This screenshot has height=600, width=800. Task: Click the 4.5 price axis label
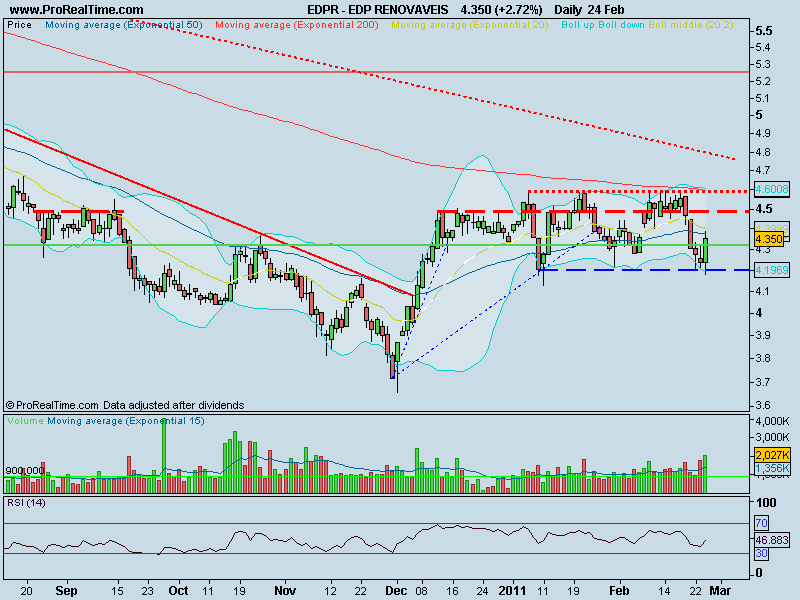[764, 209]
